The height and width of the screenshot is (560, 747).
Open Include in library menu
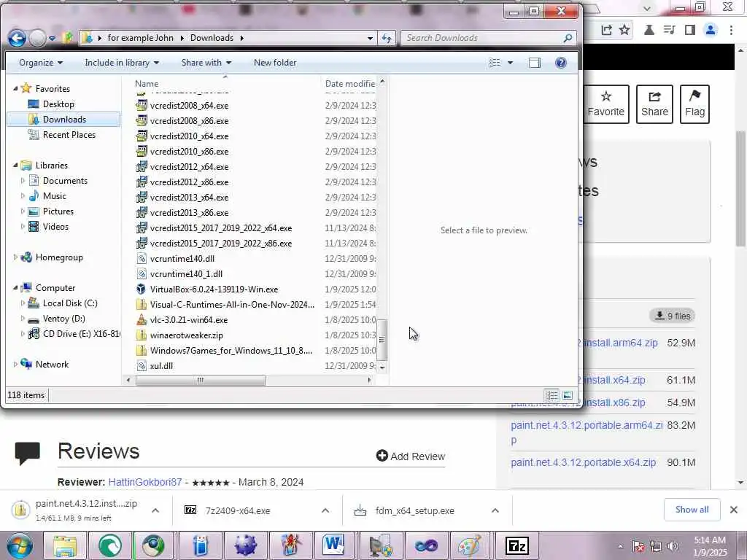[x=122, y=63]
